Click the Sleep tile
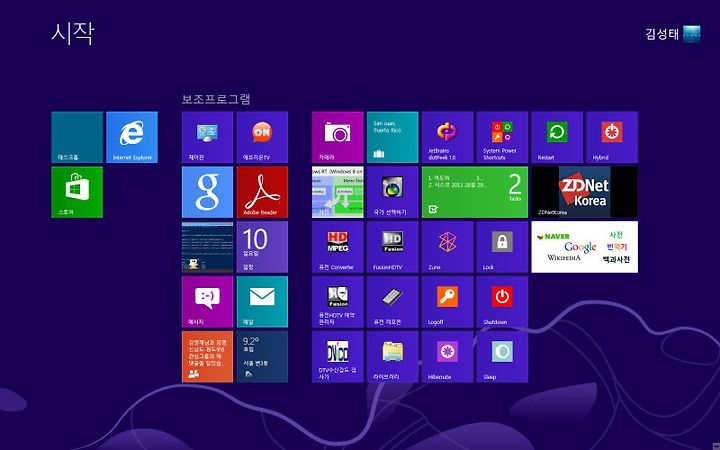The height and width of the screenshot is (450, 720). click(x=502, y=356)
